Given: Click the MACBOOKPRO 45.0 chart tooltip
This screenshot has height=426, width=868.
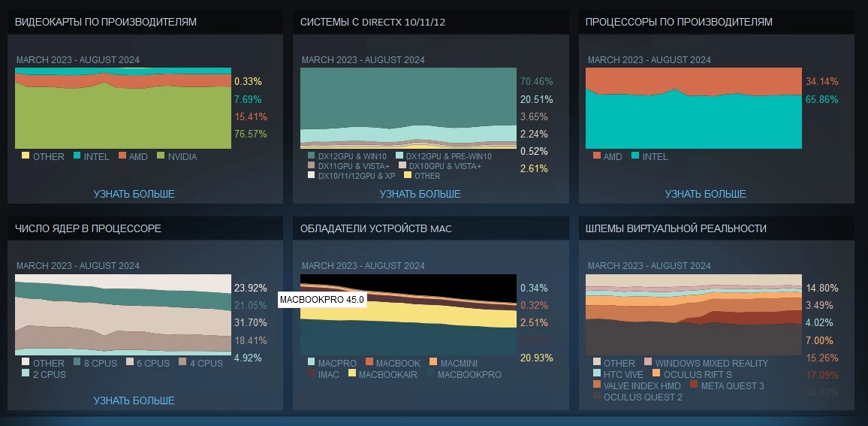Looking at the screenshot, I should (322, 300).
